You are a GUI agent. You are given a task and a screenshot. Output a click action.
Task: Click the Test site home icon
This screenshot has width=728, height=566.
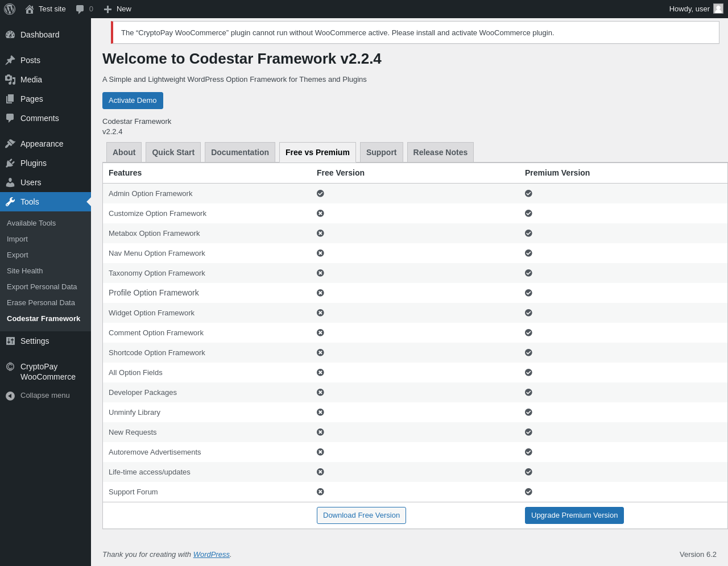pyautogui.click(x=30, y=9)
